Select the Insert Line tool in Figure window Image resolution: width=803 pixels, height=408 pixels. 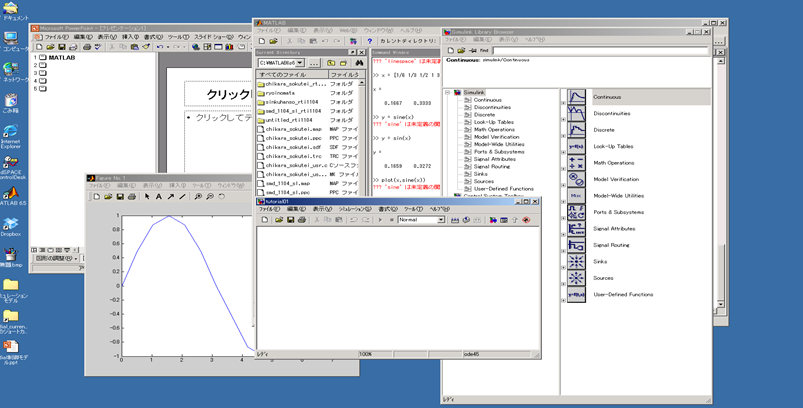click(182, 197)
